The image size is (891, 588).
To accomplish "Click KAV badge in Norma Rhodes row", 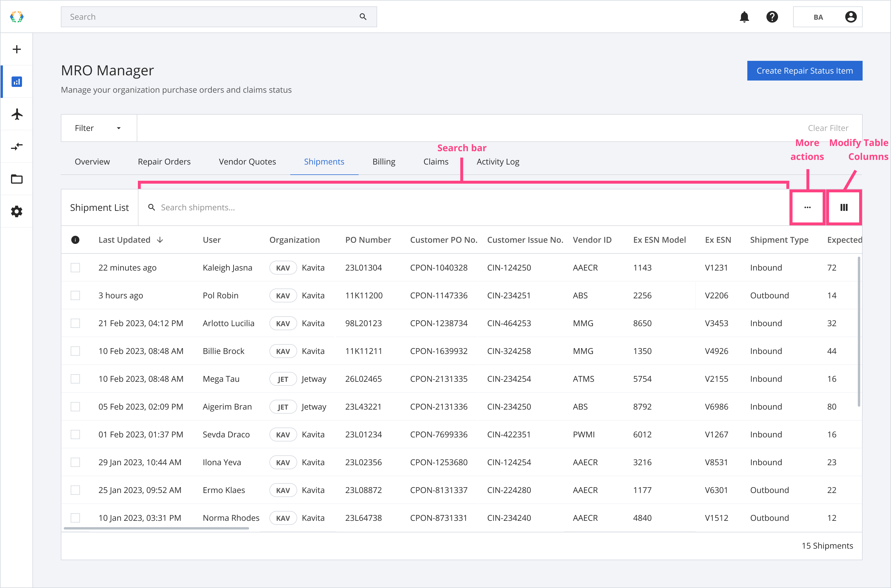I will pyautogui.click(x=283, y=518).
